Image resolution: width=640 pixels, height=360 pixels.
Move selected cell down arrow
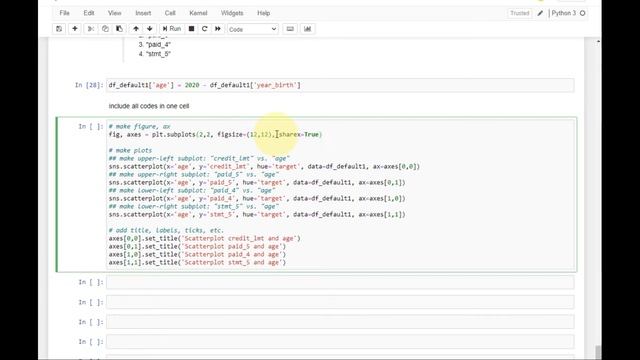coord(150,29)
